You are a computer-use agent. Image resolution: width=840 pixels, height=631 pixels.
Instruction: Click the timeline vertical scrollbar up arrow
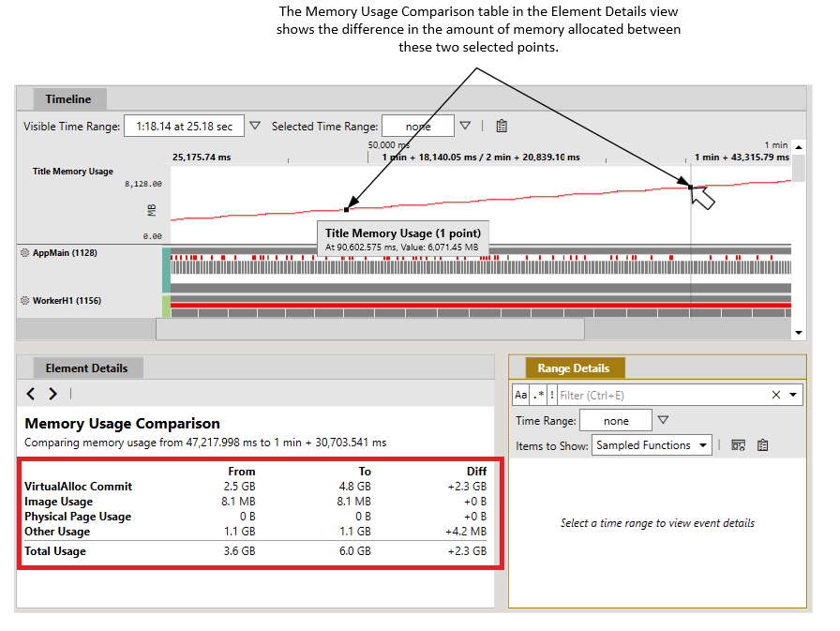[x=798, y=147]
